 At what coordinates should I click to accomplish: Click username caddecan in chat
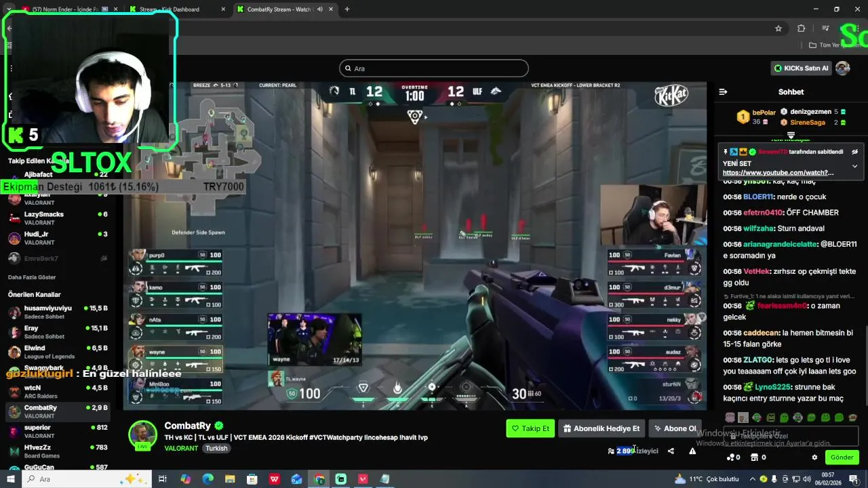tap(762, 333)
